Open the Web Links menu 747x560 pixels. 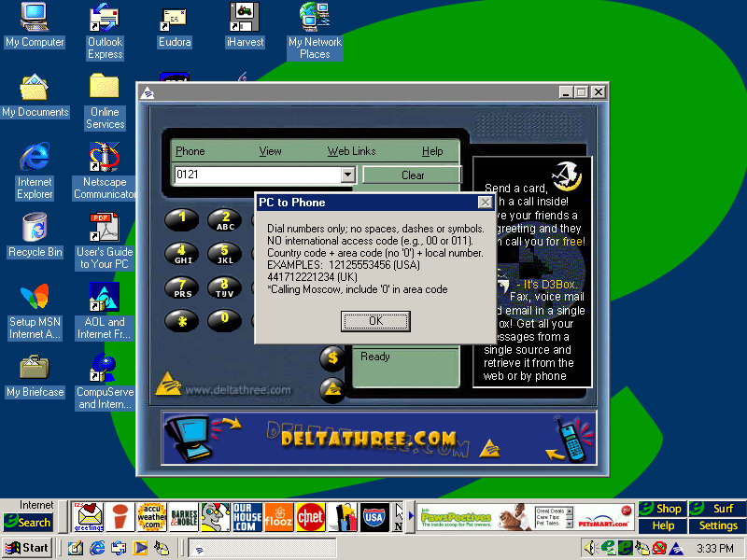[351, 151]
